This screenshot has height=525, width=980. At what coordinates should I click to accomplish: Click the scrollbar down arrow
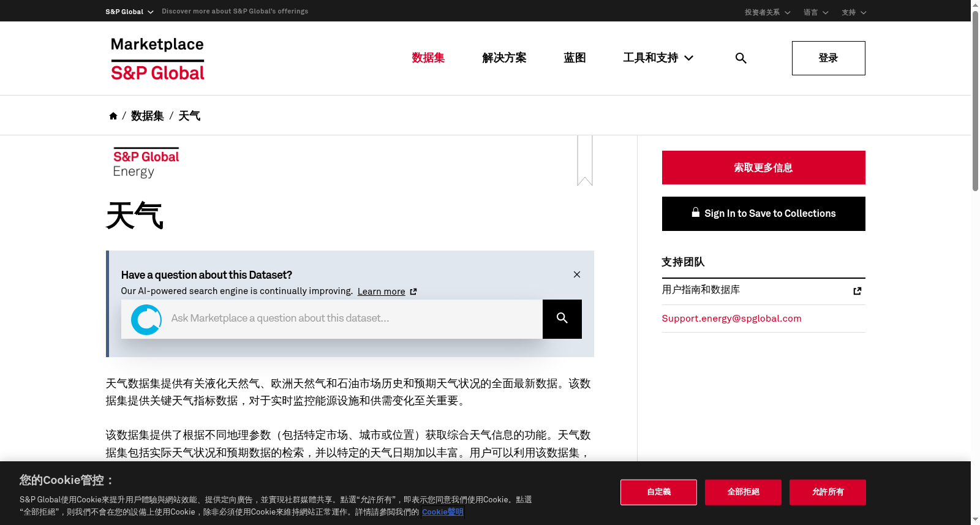(975, 520)
